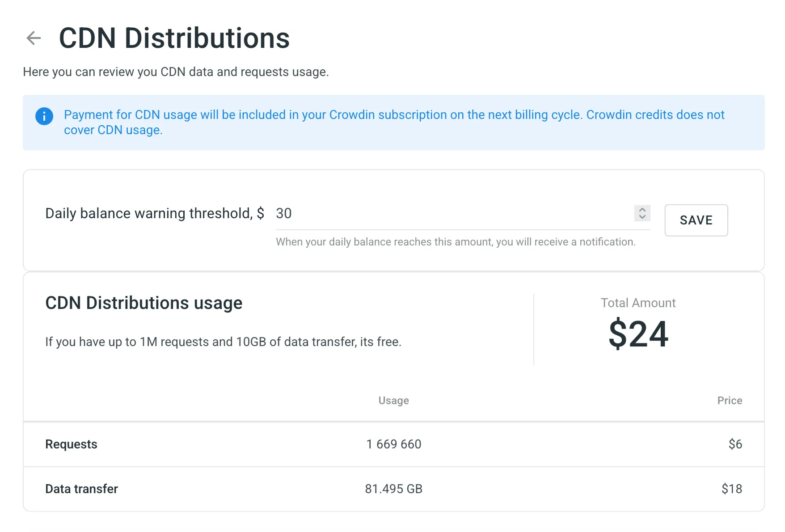Screen dimensions: 785x532
Task: Click the Usage column header
Action: [x=393, y=400]
